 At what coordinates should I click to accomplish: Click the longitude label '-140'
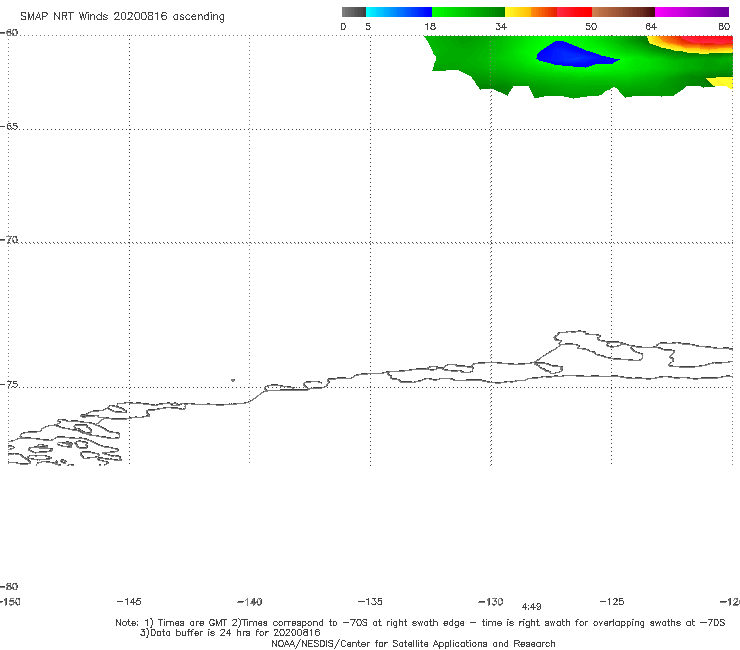[250, 602]
